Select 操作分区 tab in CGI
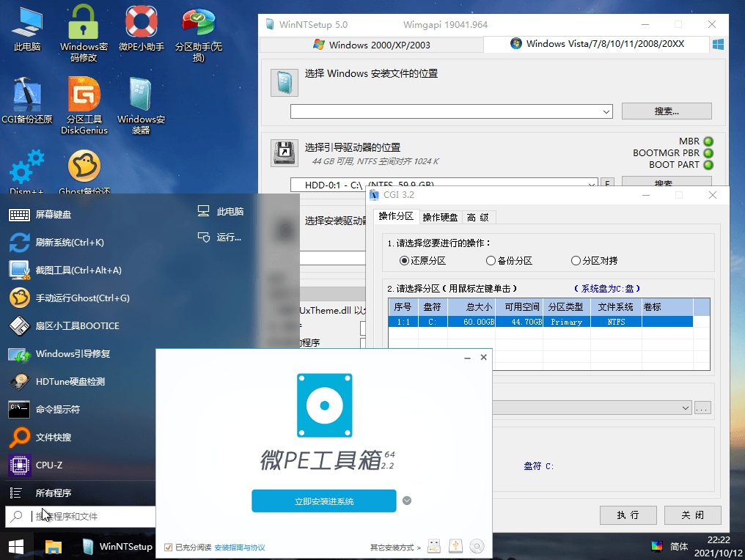 [x=396, y=216]
